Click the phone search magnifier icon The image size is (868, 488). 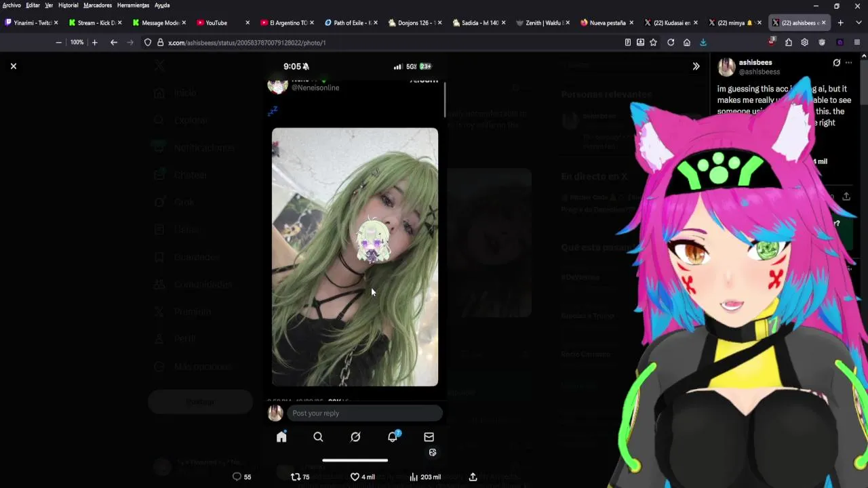pyautogui.click(x=318, y=437)
